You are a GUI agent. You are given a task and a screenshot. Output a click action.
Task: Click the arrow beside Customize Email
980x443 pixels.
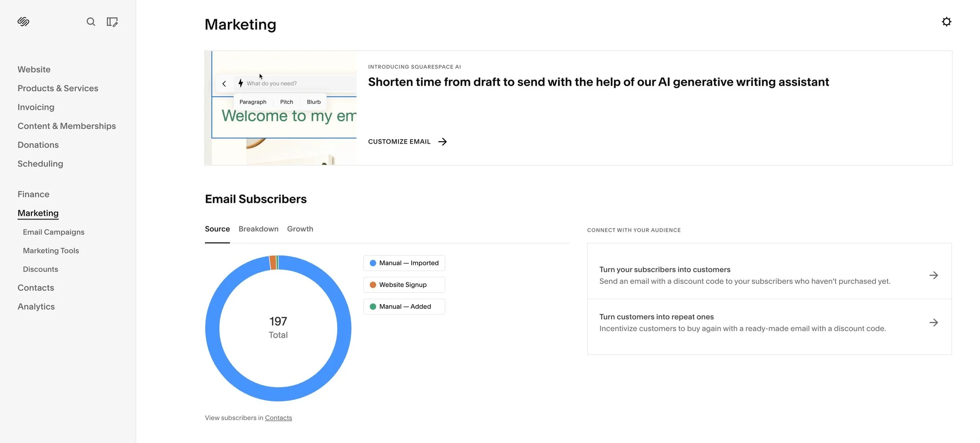[x=442, y=142]
